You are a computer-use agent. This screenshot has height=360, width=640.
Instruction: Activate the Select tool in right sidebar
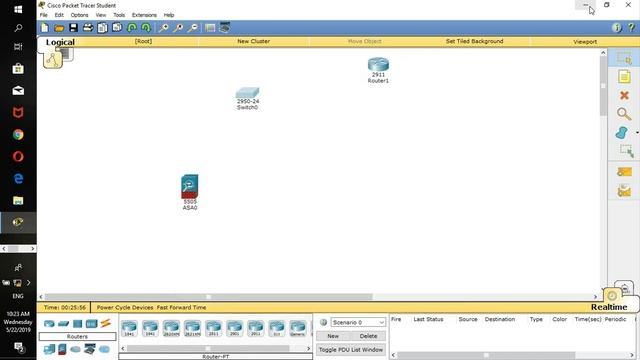click(624, 59)
